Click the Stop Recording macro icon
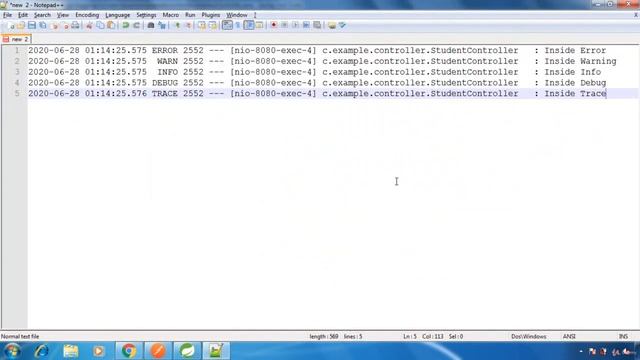The height and width of the screenshot is (360, 640). [284, 25]
